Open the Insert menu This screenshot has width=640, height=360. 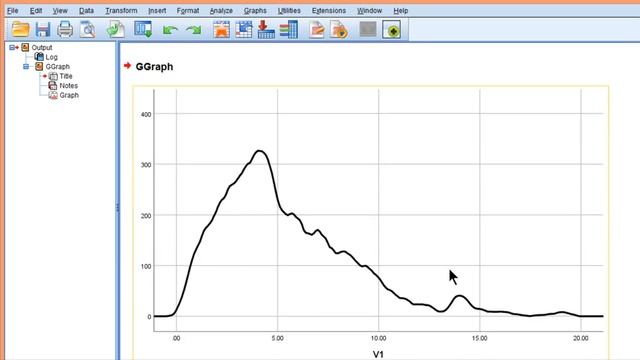point(157,11)
